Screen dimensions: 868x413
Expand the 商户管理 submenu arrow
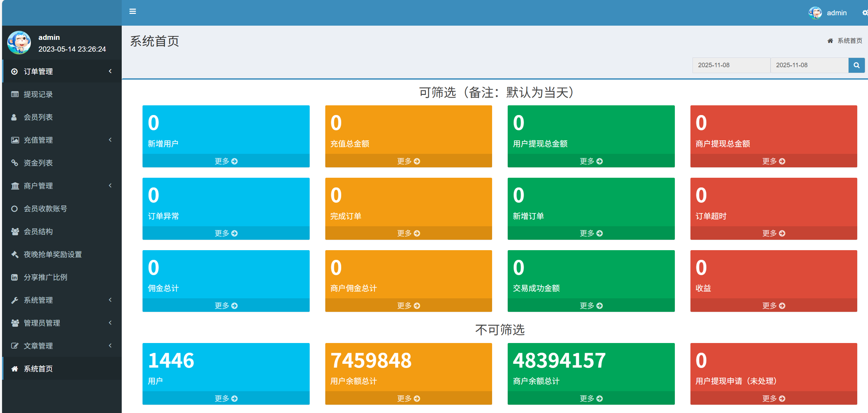pyautogui.click(x=110, y=186)
